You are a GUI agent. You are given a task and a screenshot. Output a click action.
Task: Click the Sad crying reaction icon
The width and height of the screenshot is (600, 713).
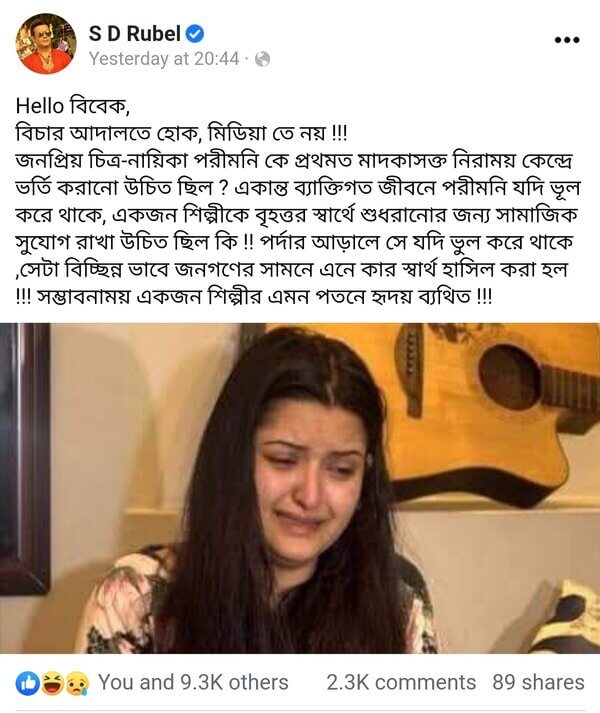pyautogui.click(x=77, y=683)
